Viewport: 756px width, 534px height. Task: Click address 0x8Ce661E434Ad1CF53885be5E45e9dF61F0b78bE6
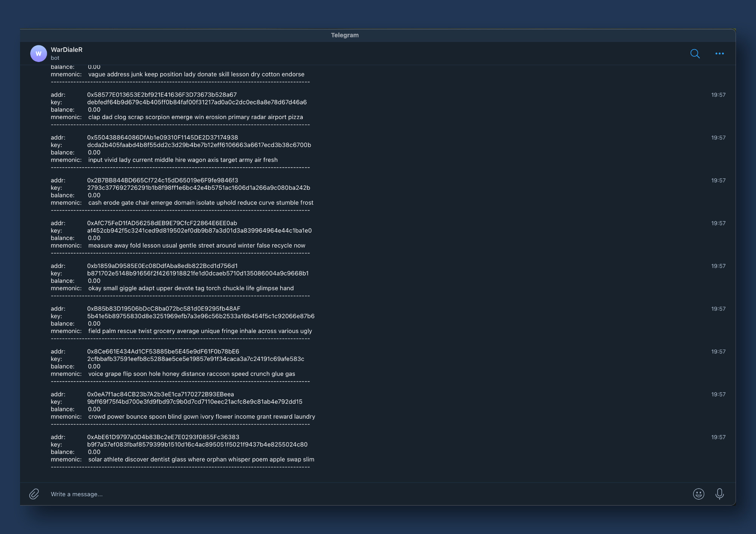163,351
